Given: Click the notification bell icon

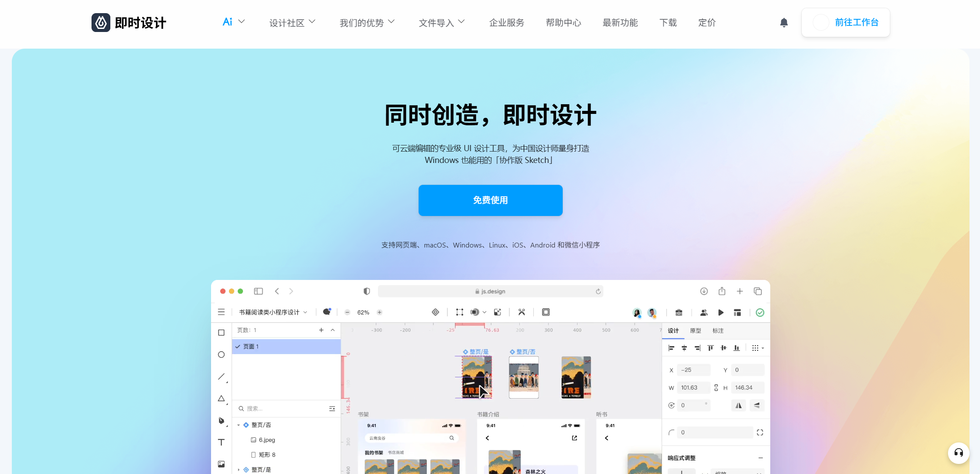Looking at the screenshot, I should tap(784, 22).
